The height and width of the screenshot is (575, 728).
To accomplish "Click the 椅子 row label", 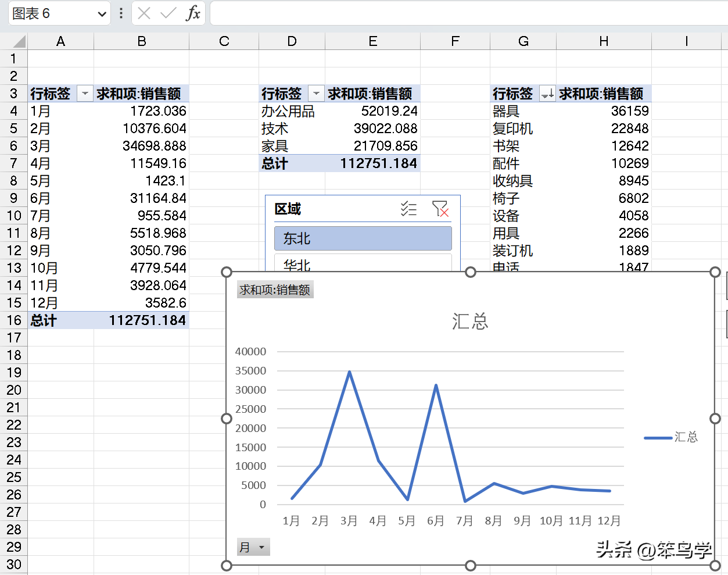I will pos(523,198).
